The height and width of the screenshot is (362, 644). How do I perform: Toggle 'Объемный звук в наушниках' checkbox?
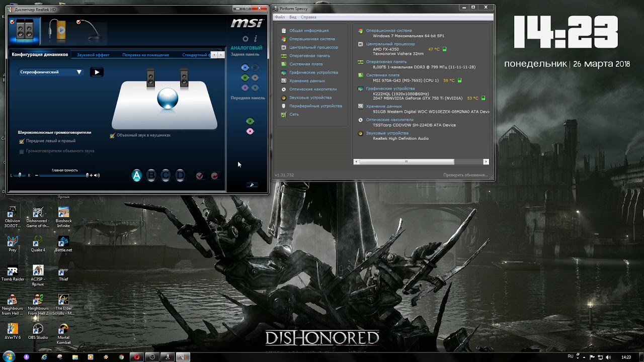(x=112, y=135)
